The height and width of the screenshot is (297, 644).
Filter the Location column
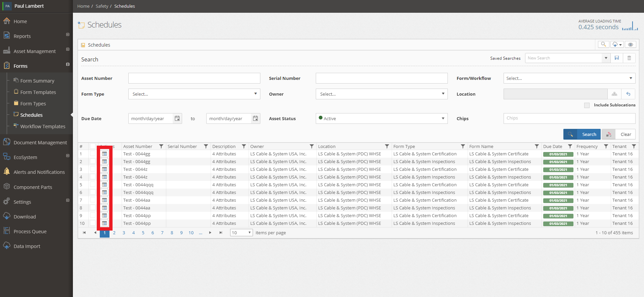tap(387, 146)
